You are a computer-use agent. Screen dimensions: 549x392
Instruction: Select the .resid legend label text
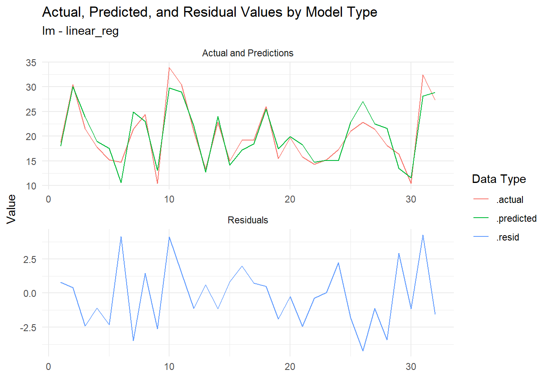[x=508, y=237]
